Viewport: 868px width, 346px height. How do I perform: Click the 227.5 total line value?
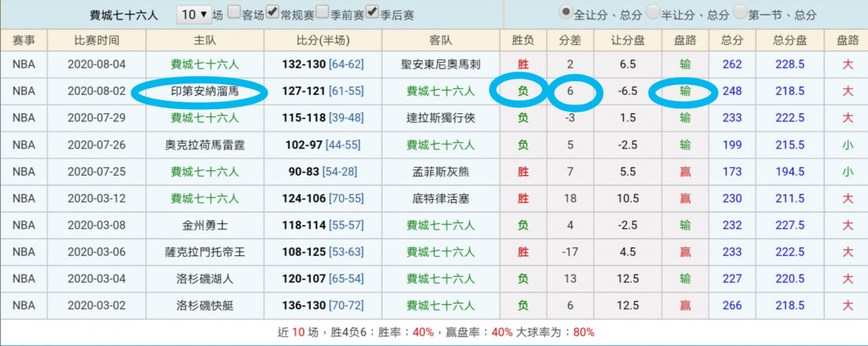[790, 225]
